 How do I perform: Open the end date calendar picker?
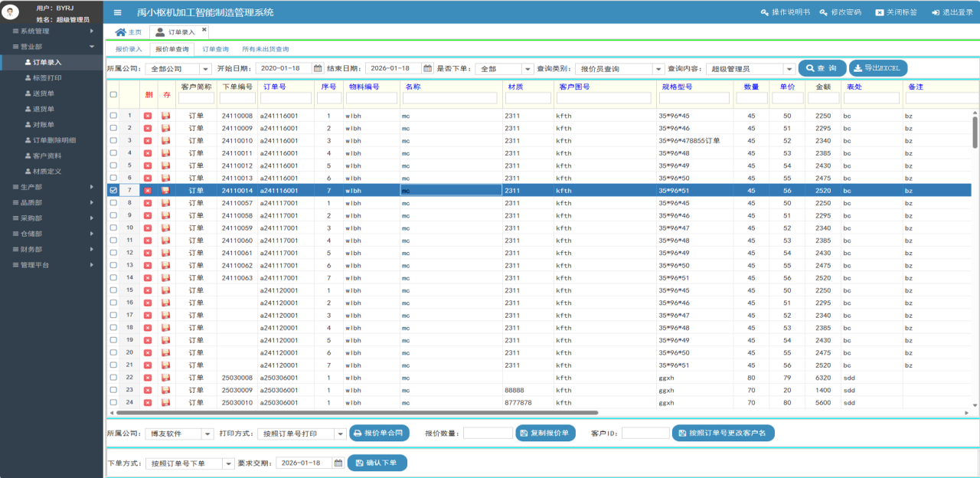coord(428,68)
